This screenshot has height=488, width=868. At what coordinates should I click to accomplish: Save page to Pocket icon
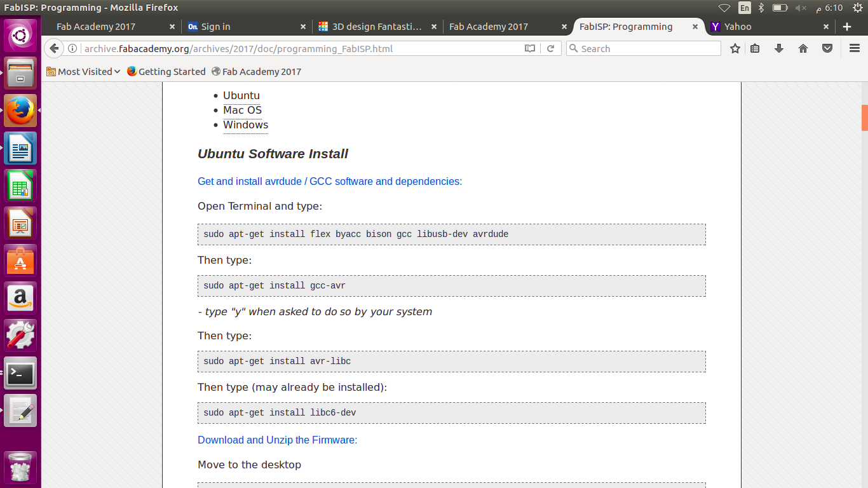[x=827, y=49]
